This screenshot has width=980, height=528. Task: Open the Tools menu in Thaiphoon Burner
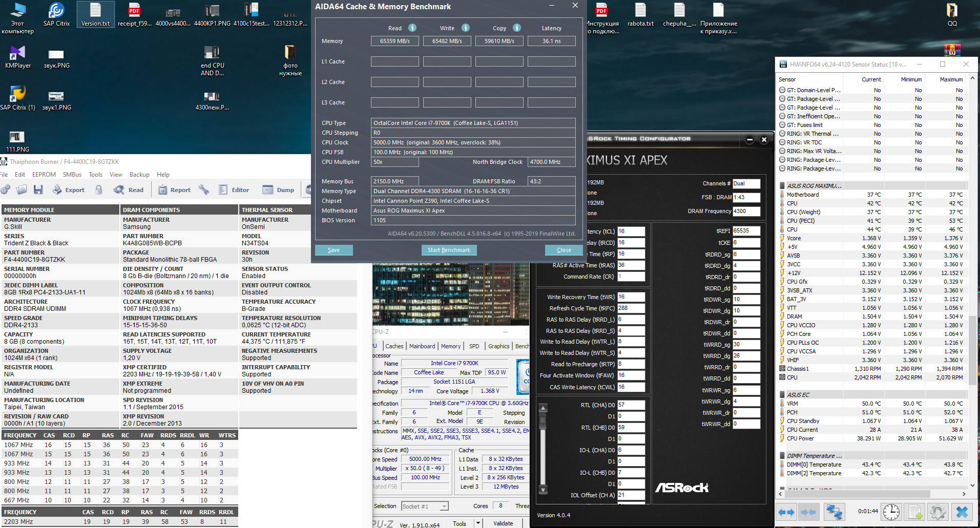(96, 175)
